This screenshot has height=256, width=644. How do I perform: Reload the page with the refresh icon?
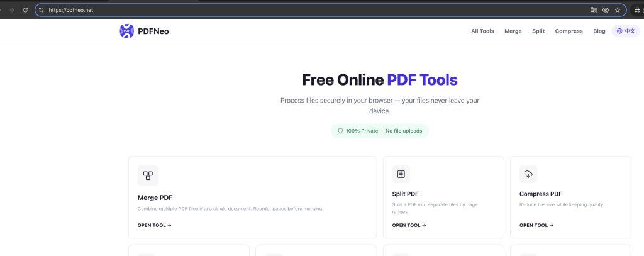coord(25,10)
